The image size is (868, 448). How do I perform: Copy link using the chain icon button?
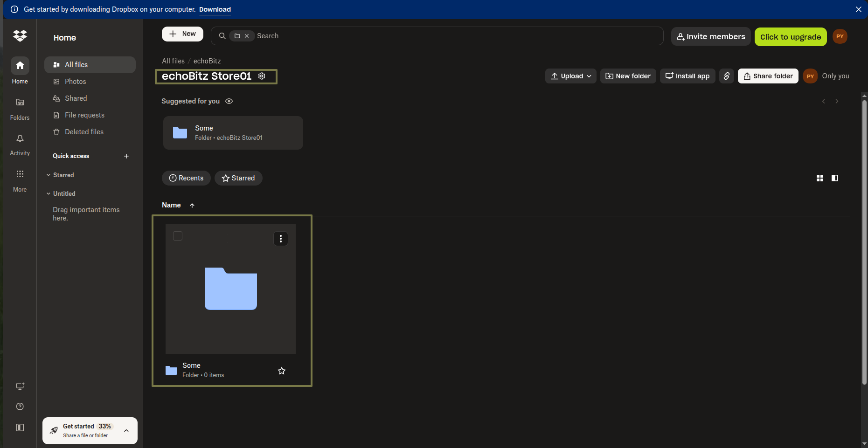point(727,76)
